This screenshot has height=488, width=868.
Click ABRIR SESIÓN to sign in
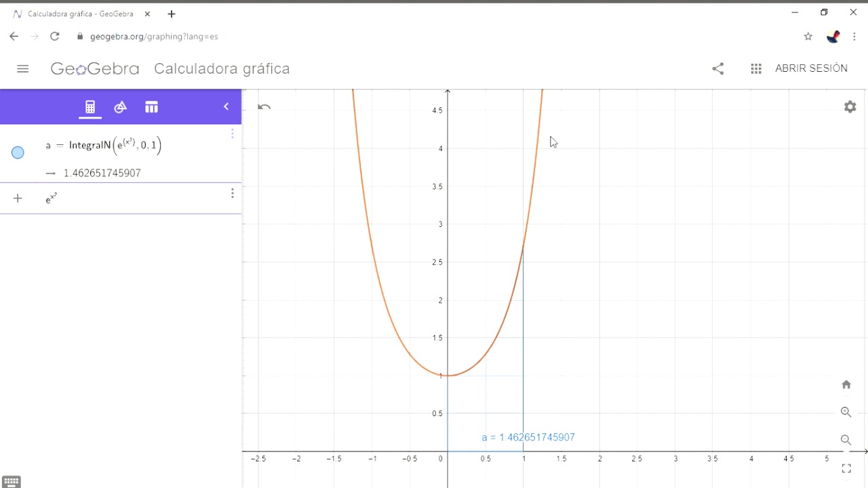point(811,68)
